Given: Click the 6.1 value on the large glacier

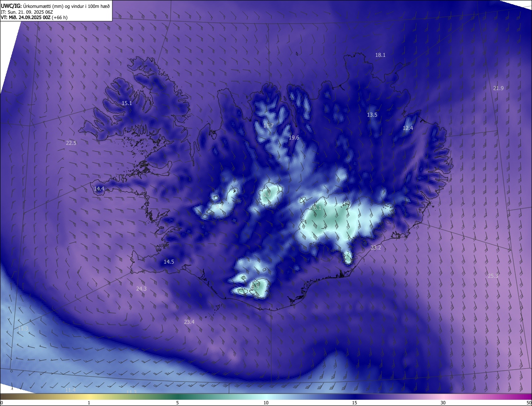Looking at the screenshot, I should (318, 207).
